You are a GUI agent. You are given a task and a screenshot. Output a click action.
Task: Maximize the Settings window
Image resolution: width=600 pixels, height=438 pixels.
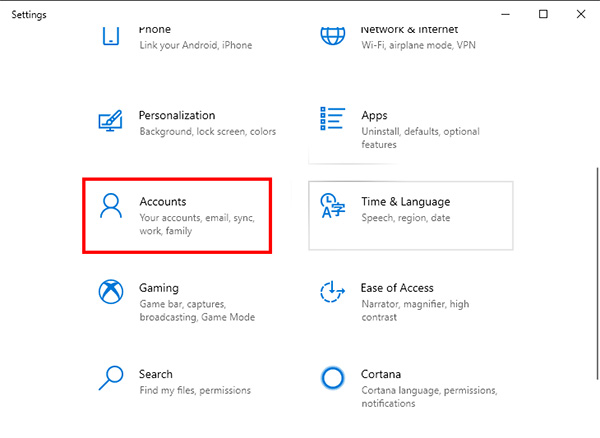(x=543, y=15)
